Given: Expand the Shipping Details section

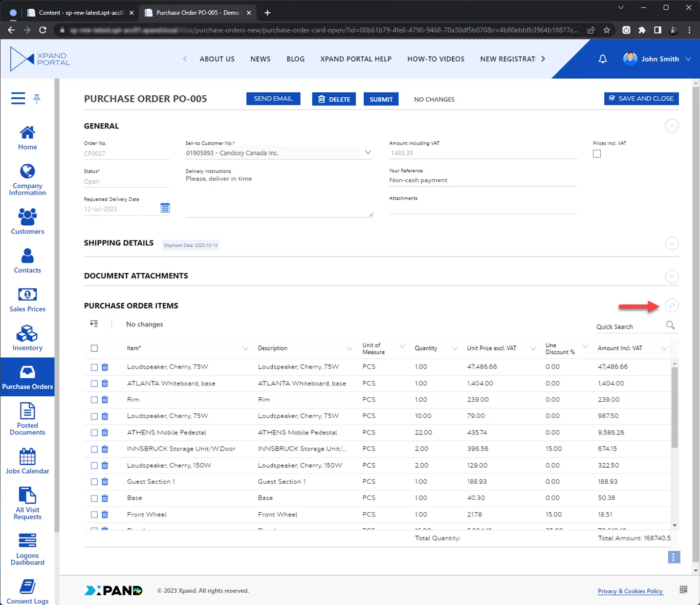Looking at the screenshot, I should pyautogui.click(x=672, y=244).
